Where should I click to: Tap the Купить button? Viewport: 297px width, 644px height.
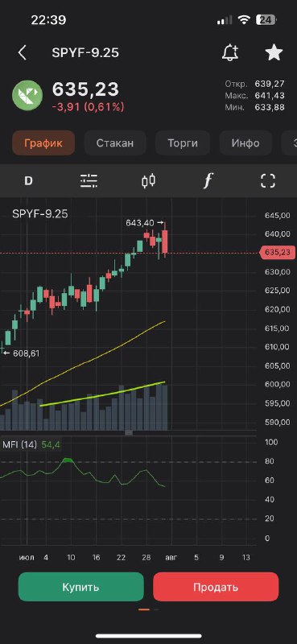click(x=81, y=587)
